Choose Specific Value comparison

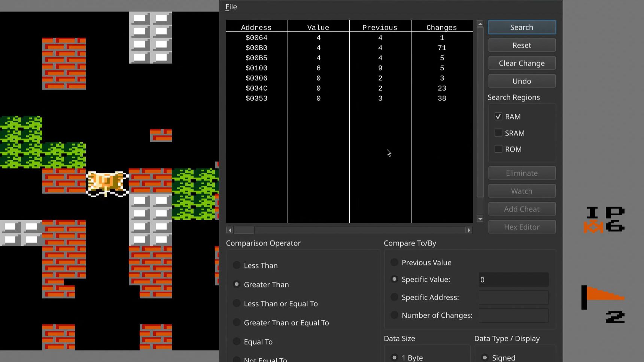tap(394, 279)
